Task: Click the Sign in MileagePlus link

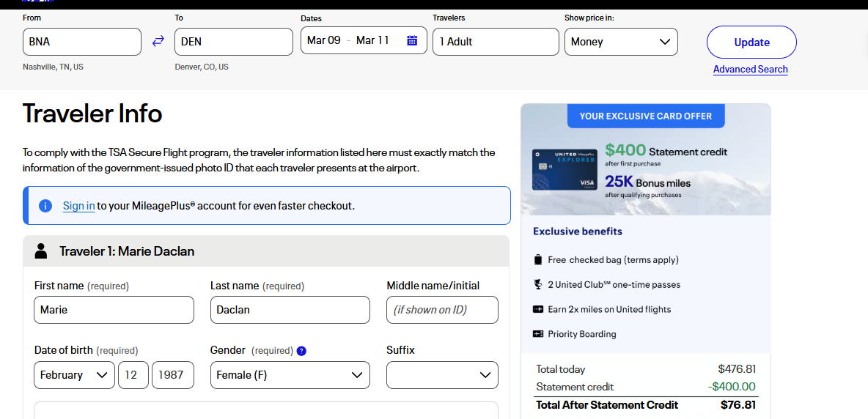Action: point(78,206)
